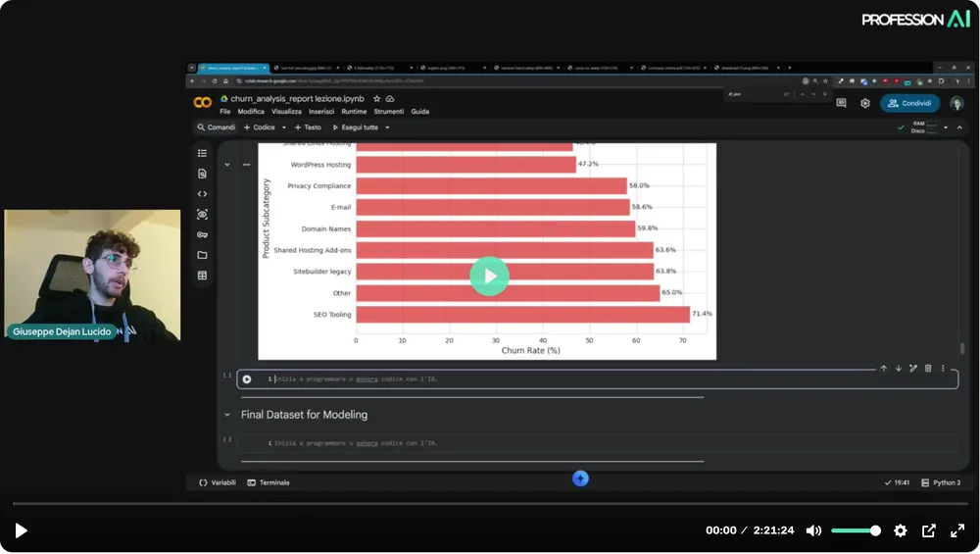Switch the video player to fullscreen

tap(957, 530)
